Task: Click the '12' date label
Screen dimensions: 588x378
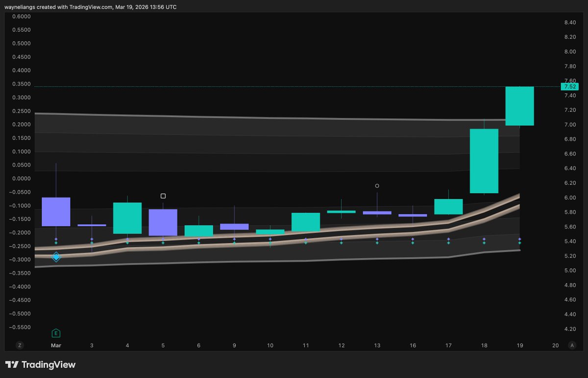Action: [342, 346]
